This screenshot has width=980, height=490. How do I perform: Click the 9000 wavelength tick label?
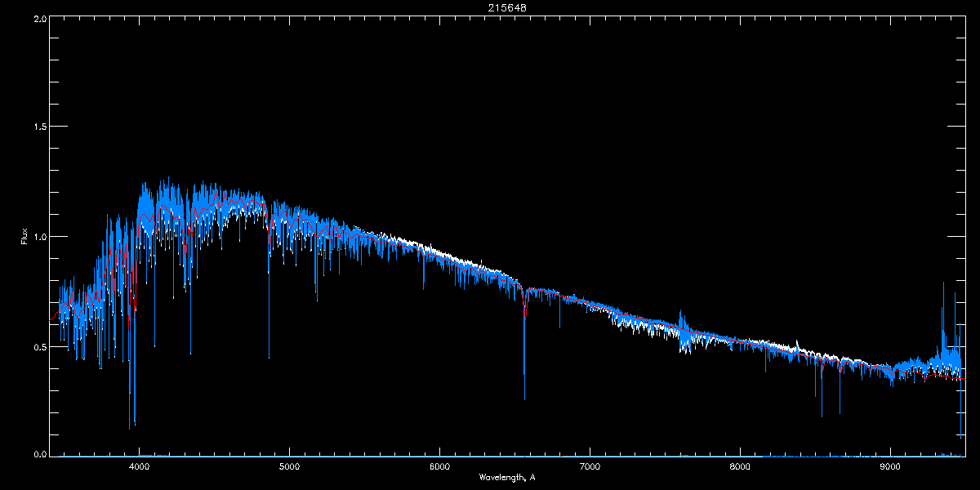click(890, 466)
